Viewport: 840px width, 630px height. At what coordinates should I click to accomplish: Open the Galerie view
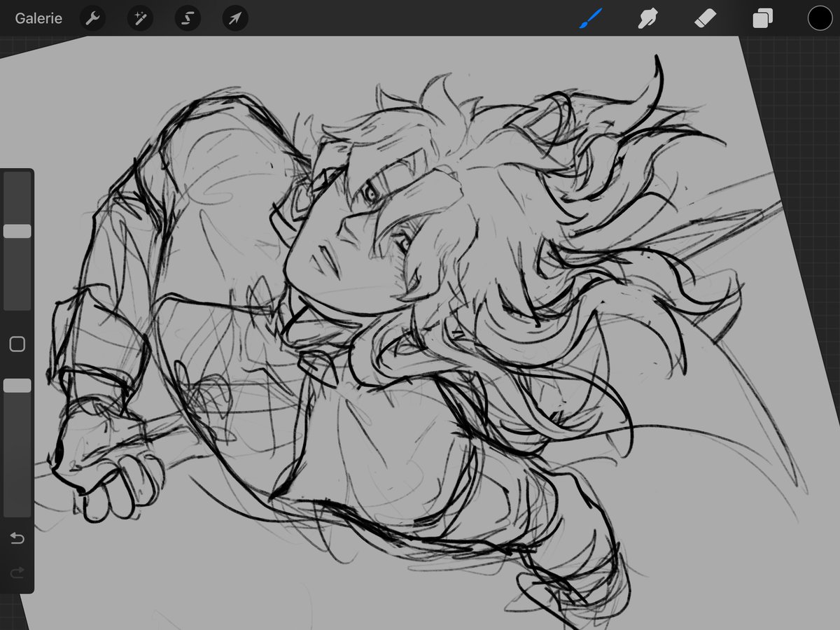pos(38,19)
